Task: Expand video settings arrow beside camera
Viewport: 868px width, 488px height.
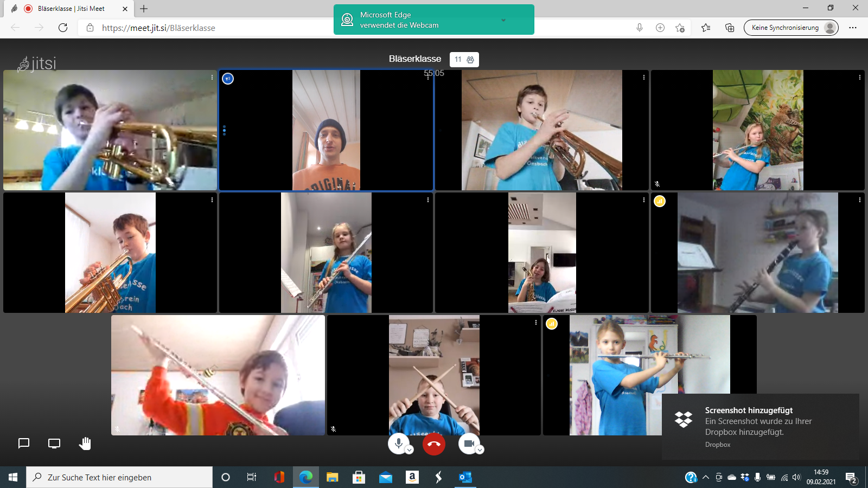Action: (480, 450)
